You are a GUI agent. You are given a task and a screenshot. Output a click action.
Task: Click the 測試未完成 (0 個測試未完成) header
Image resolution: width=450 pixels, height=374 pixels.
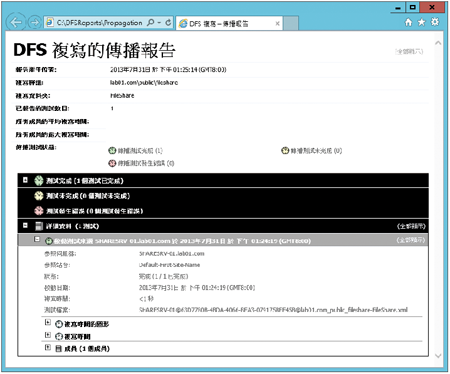pyautogui.click(x=88, y=196)
